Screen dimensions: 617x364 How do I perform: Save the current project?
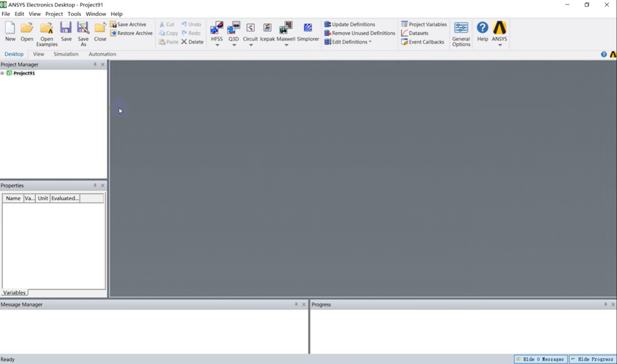coord(66,31)
